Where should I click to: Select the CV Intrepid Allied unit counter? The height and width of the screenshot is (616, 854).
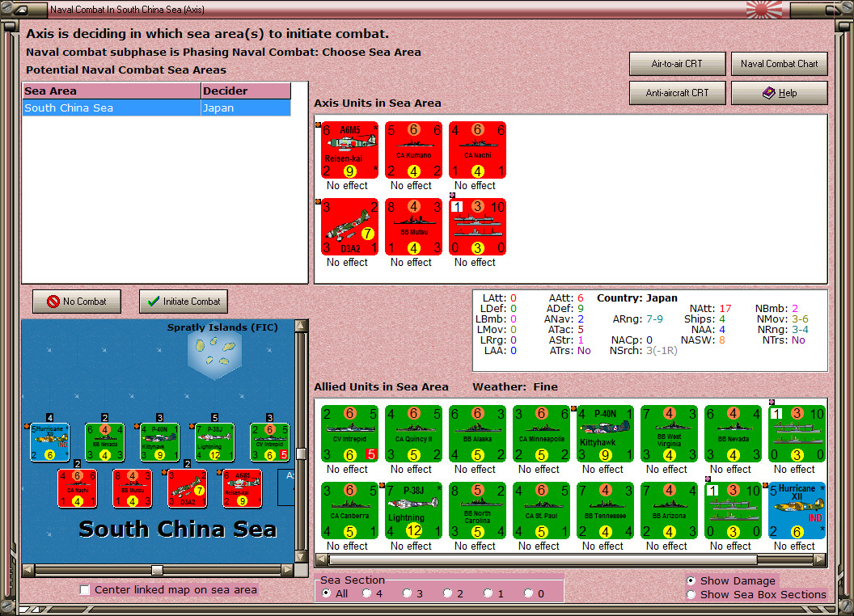coord(349,433)
